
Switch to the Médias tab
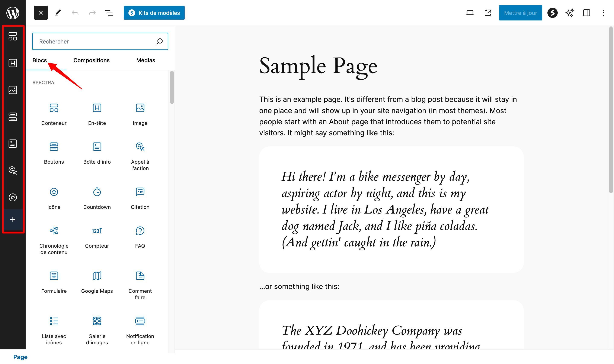pyautogui.click(x=145, y=60)
